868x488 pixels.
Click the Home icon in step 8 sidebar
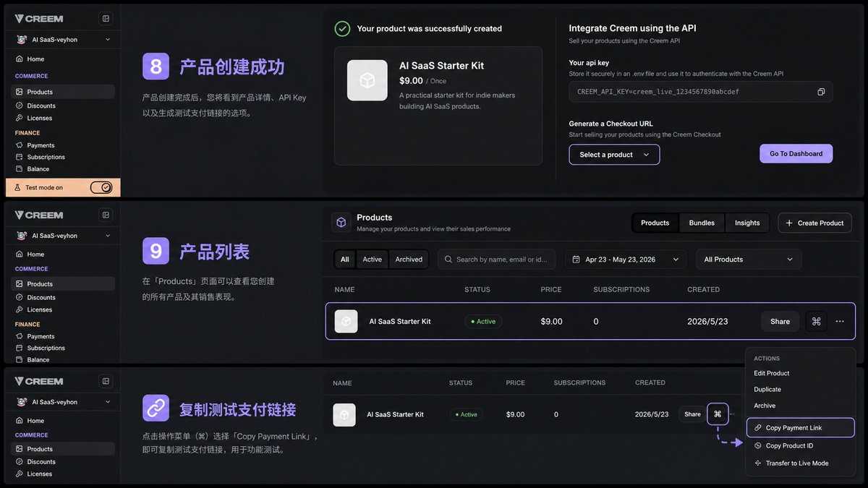pyautogui.click(x=20, y=59)
